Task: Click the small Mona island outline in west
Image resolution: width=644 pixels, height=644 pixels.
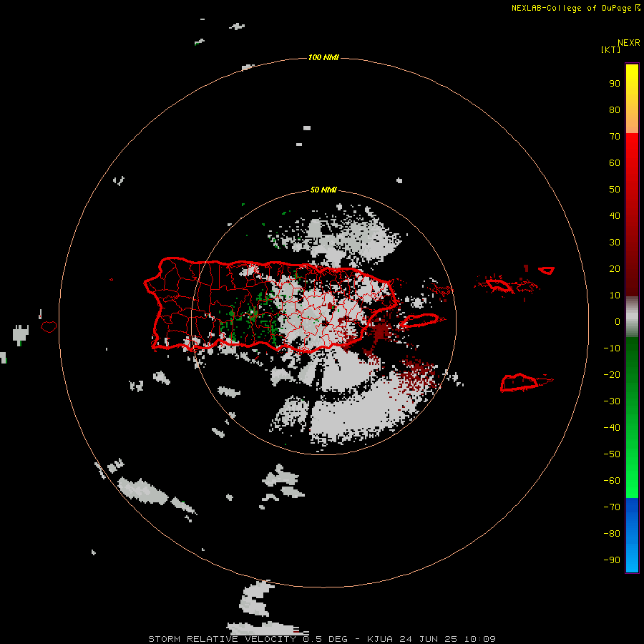Action: click(x=49, y=327)
